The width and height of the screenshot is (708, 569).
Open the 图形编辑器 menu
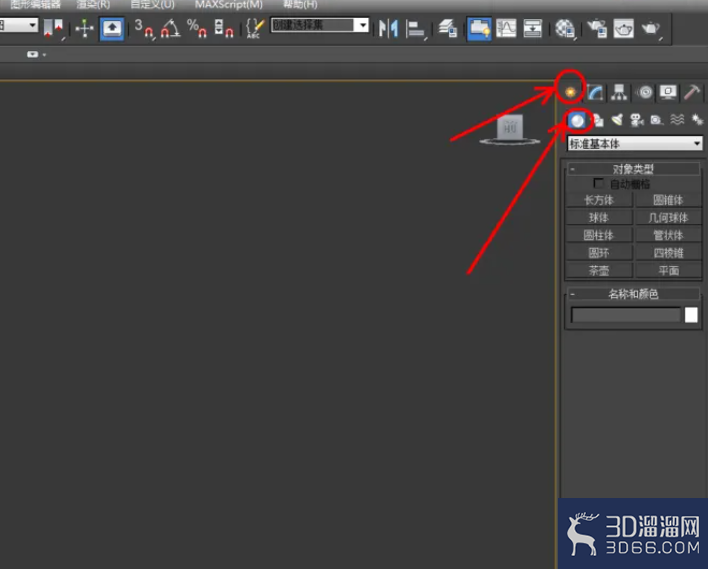(x=35, y=5)
